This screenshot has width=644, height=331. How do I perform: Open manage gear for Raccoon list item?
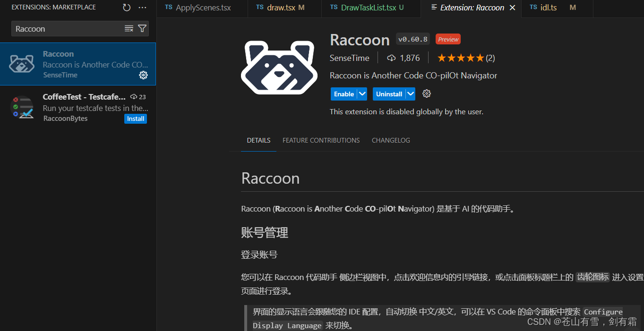pyautogui.click(x=143, y=75)
